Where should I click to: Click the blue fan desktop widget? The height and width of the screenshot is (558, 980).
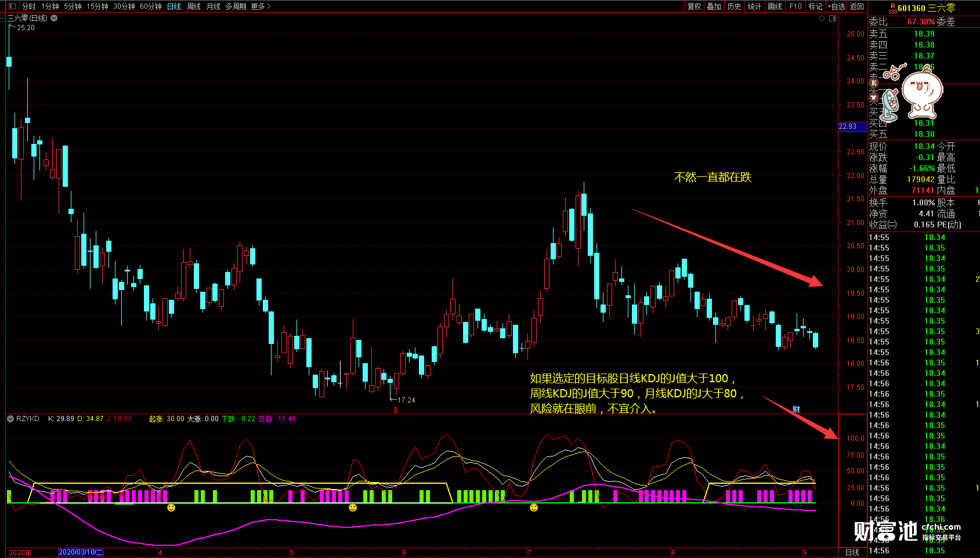point(890,105)
